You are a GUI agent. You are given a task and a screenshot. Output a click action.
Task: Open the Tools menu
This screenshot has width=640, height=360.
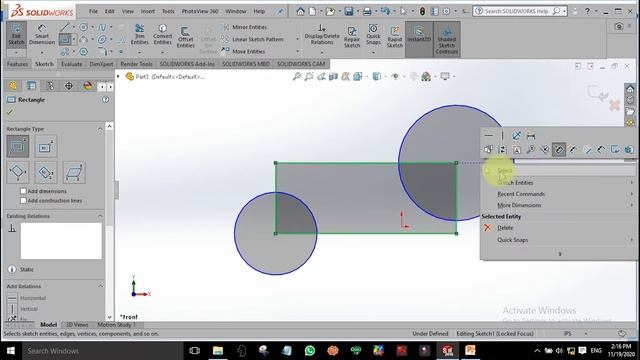pos(168,11)
